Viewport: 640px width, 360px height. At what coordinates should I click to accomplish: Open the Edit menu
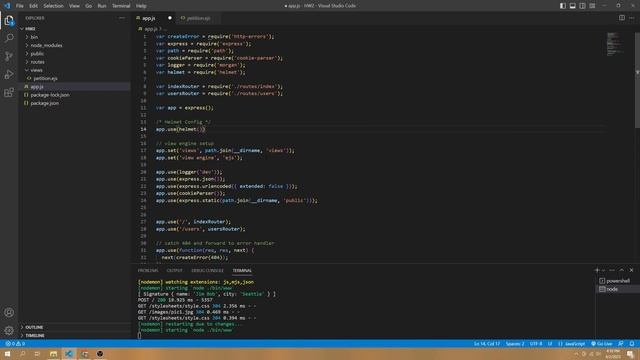click(33, 6)
